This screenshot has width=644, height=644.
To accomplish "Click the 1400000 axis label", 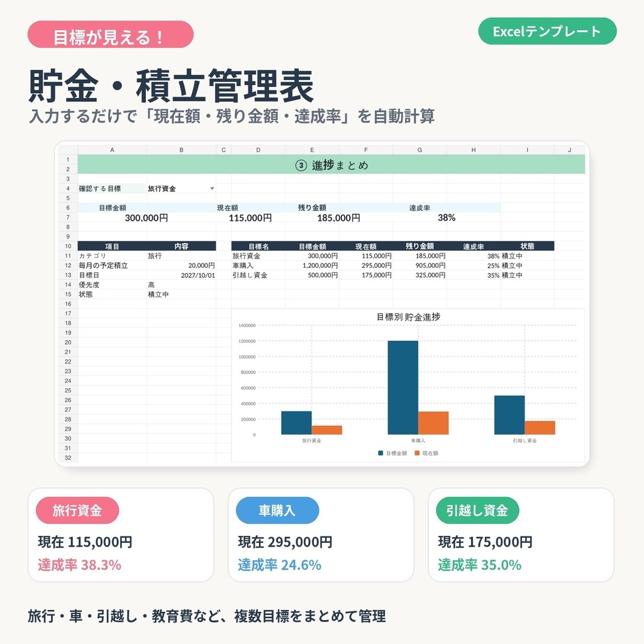I will point(247,325).
